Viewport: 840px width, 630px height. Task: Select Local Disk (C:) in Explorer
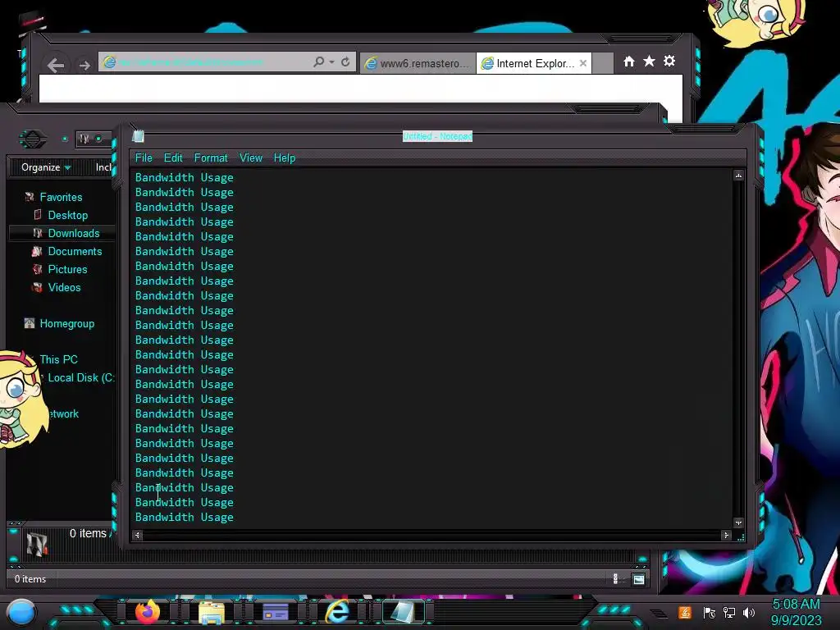click(x=81, y=377)
